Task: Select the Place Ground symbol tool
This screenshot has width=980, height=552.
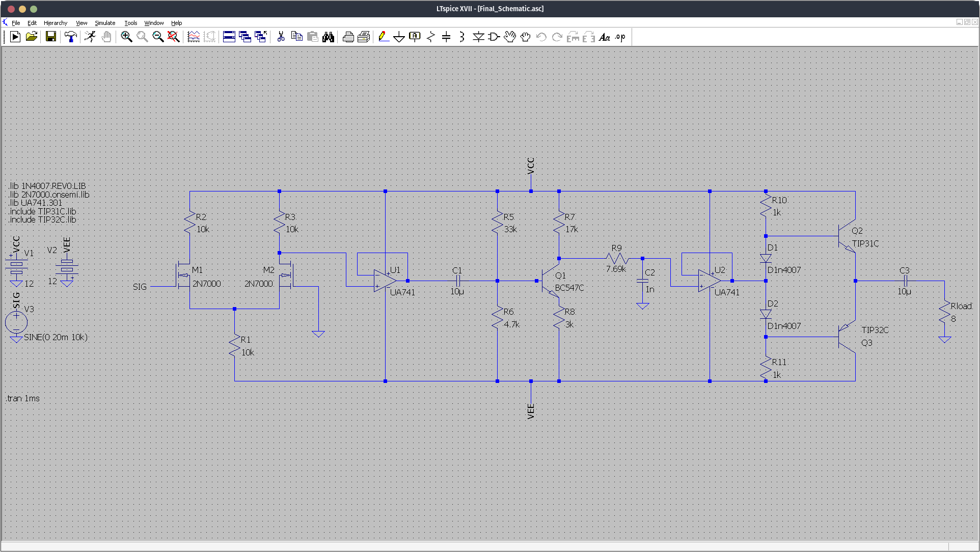Action: tap(399, 37)
